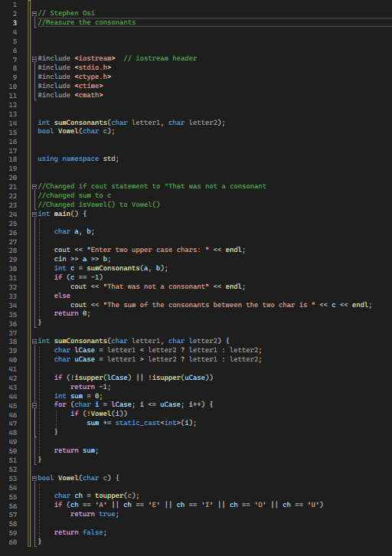Click '!Vowel(i)' condition on line 46
The height and width of the screenshot is (556, 392).
[x=105, y=414]
